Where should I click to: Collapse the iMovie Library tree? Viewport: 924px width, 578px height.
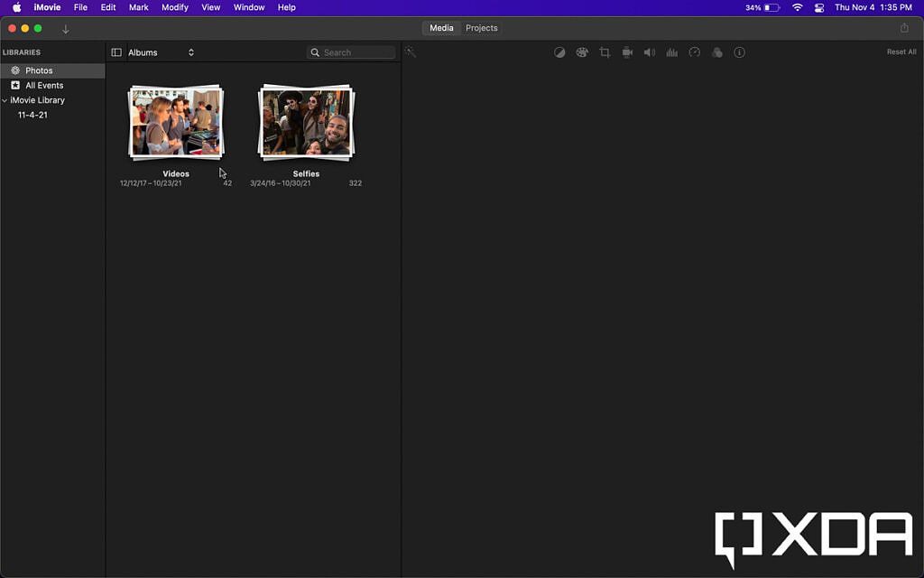pyautogui.click(x=5, y=99)
